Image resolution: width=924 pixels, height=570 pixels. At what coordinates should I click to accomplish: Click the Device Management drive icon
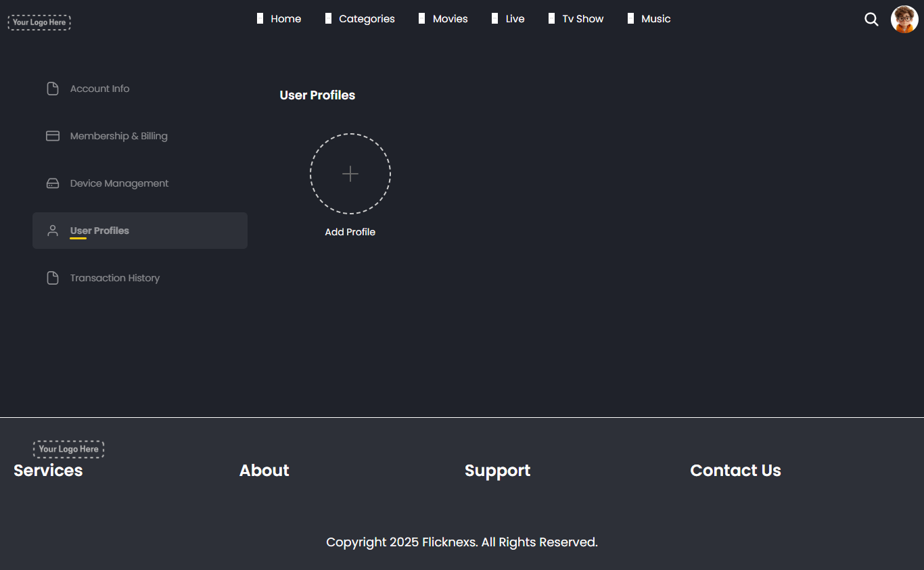pos(53,183)
